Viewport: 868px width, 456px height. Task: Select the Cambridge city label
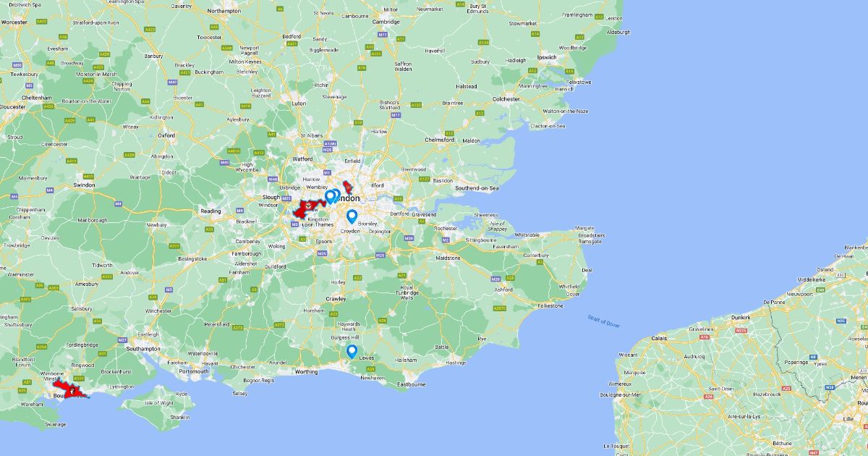point(386,22)
